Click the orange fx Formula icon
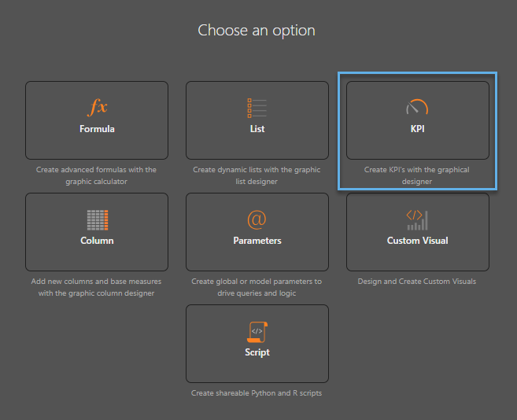 point(98,107)
